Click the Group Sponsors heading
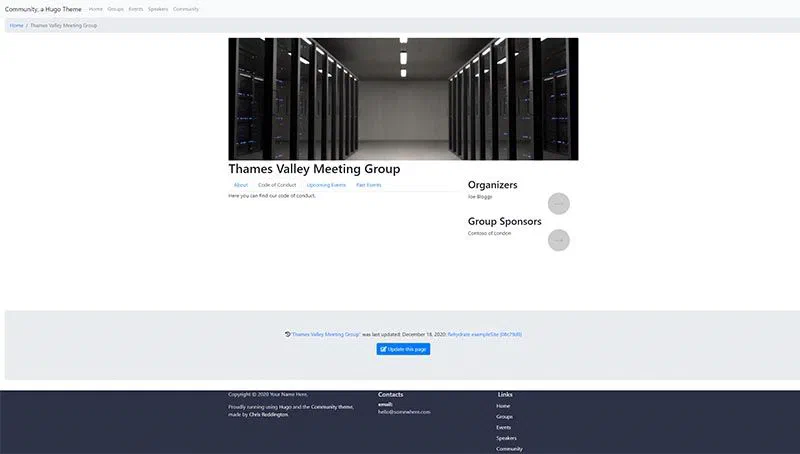The width and height of the screenshot is (800, 454). pyautogui.click(x=505, y=221)
